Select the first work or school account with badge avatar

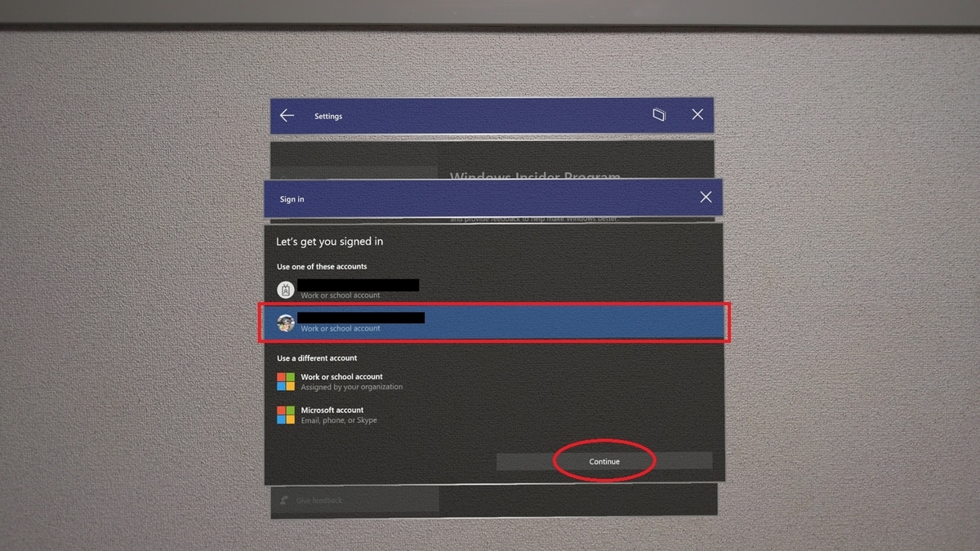point(493,289)
